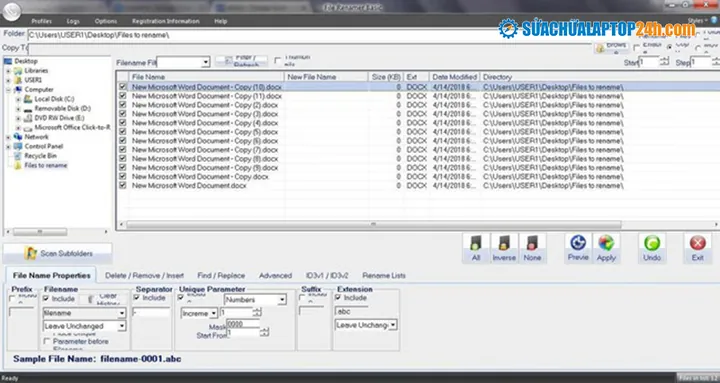Click the file list horizontal scrollbar

[373, 225]
